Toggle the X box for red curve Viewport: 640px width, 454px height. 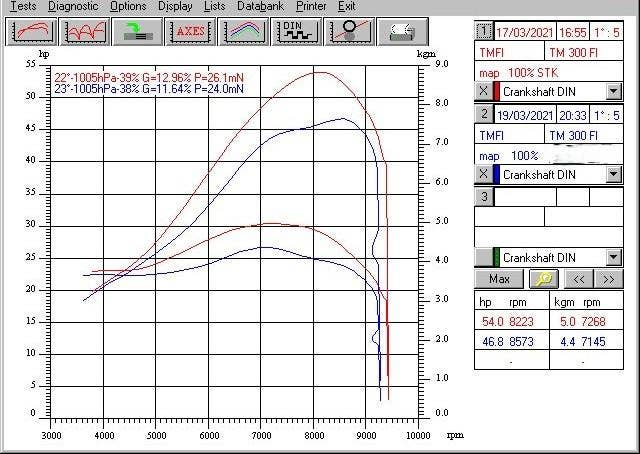tap(483, 91)
